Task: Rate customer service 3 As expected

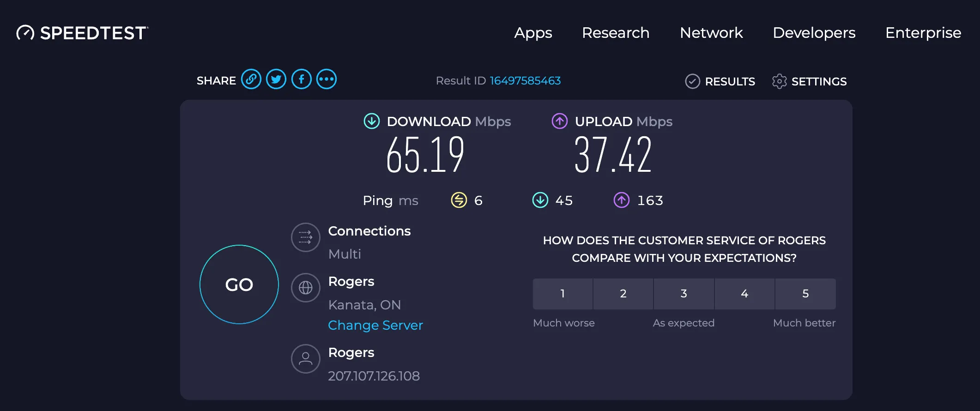Action: pos(684,294)
